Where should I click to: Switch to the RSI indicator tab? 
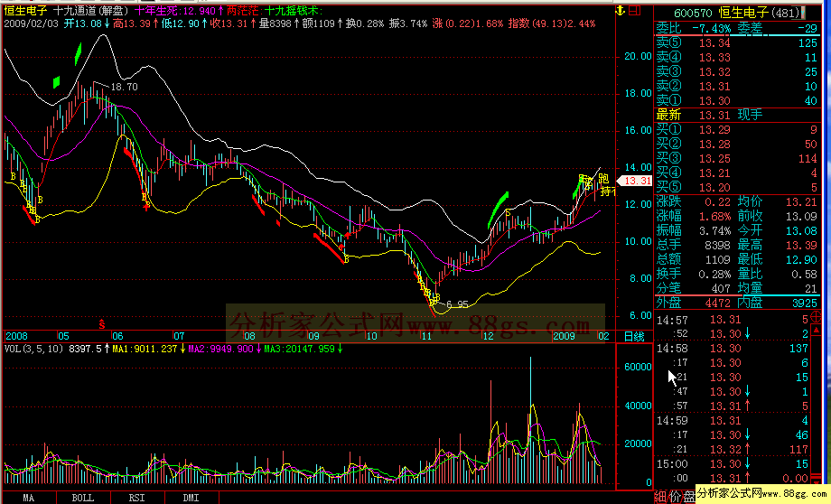(x=136, y=499)
